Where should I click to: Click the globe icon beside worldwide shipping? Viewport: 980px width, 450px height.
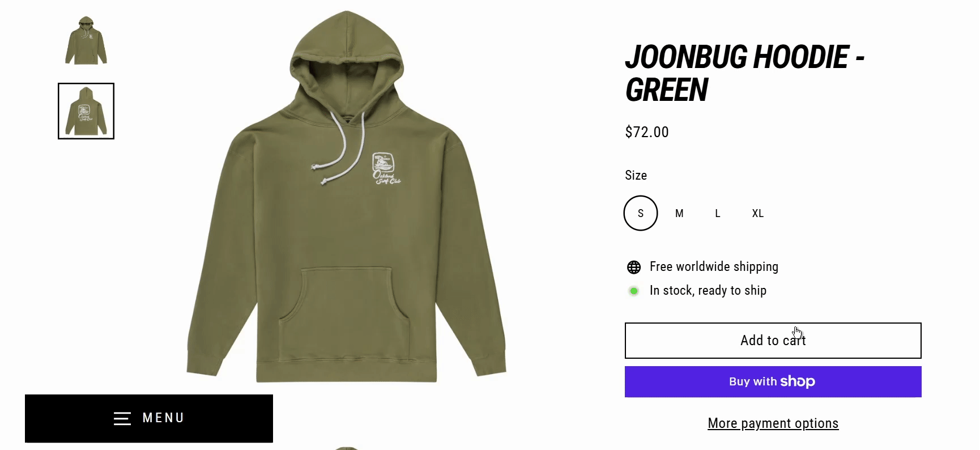634,267
